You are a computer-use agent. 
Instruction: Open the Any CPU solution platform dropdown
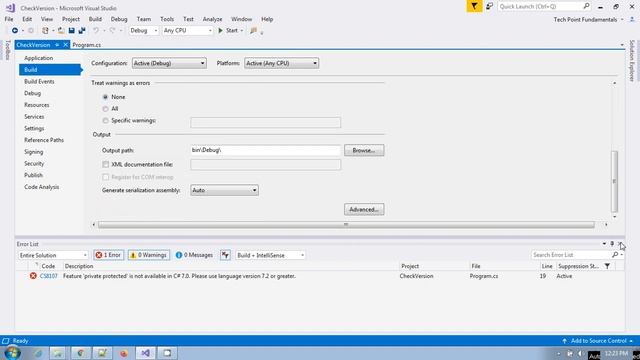tap(188, 31)
